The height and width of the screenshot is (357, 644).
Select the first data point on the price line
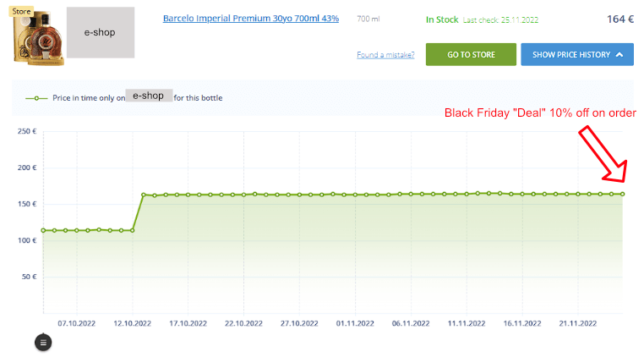[43, 230]
